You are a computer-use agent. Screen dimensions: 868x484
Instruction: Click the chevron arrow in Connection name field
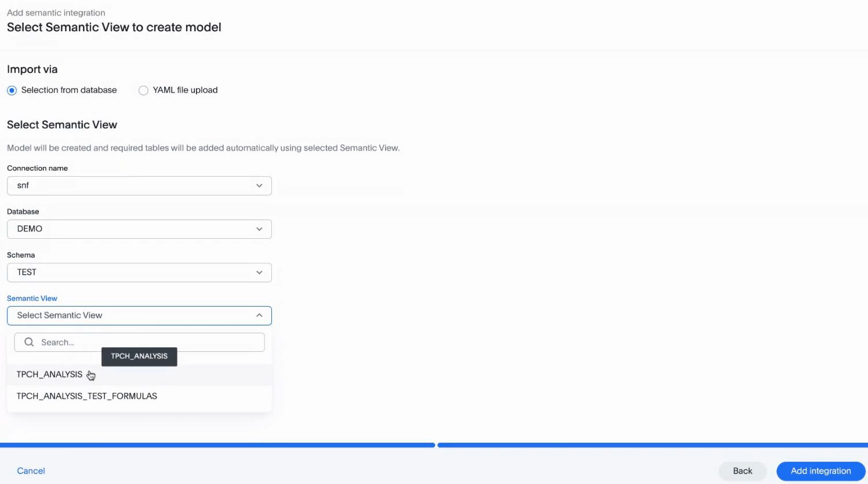pyautogui.click(x=259, y=185)
